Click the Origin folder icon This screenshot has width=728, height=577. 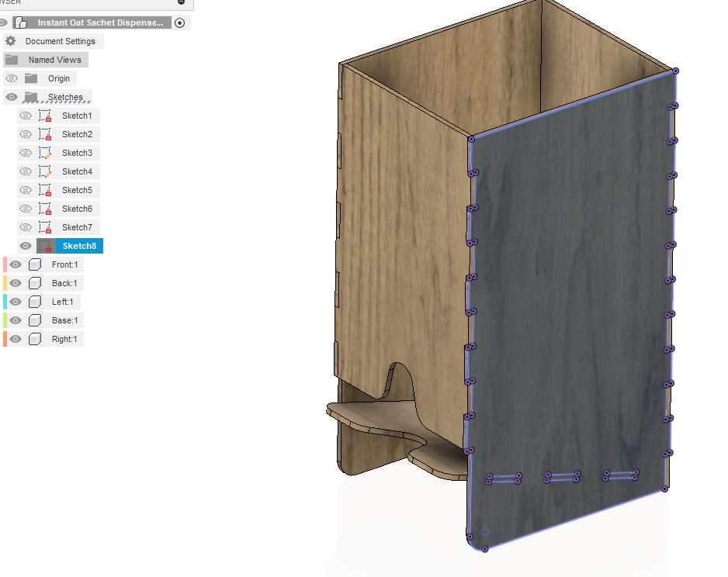[31, 78]
